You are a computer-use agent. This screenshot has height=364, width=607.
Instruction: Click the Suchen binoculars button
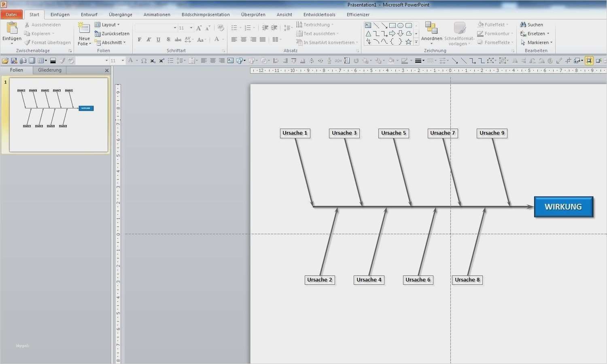pos(531,25)
